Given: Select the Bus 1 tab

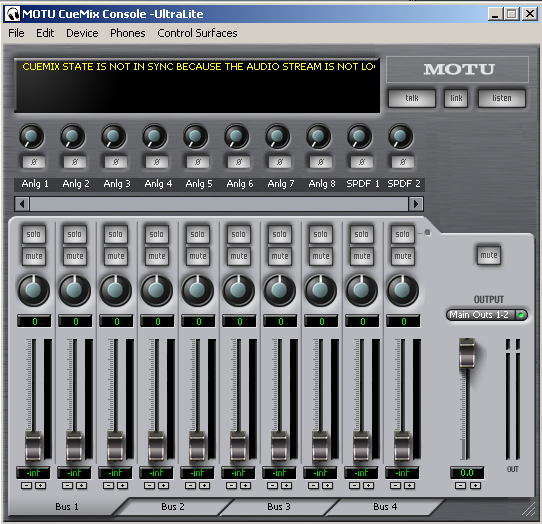Looking at the screenshot, I should (67, 507).
